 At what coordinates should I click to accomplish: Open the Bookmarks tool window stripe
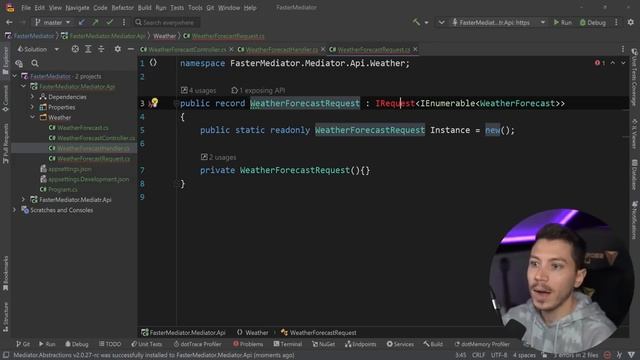click(x=5, y=274)
